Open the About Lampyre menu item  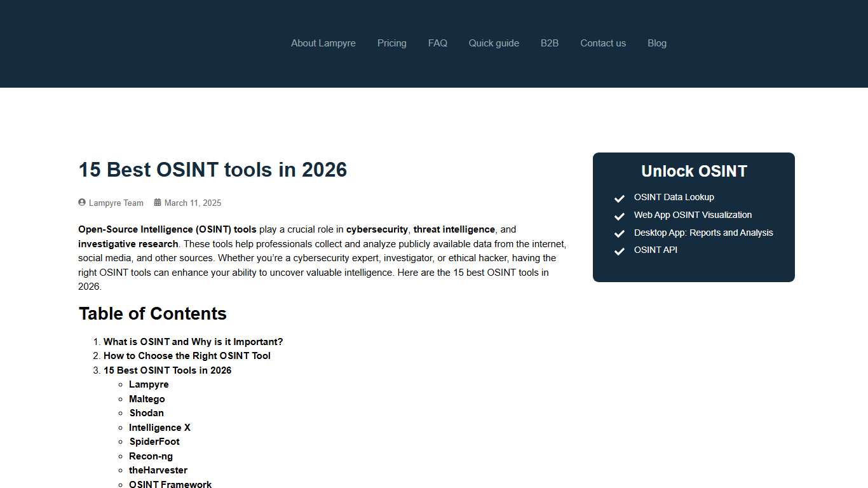[x=323, y=43]
